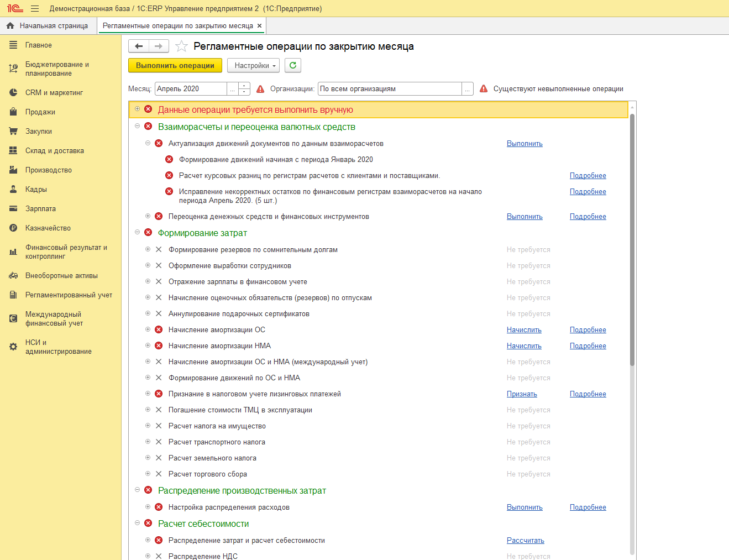729x560 pixels.
Task: Click the home icon of Начальная страница
Action: 10,25
